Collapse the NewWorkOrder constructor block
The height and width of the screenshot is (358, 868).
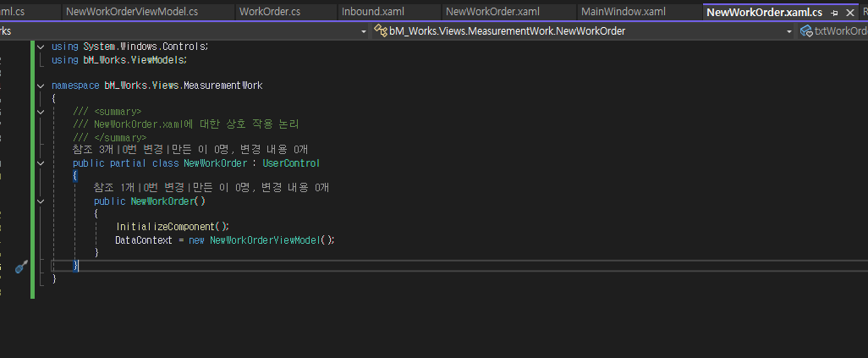point(40,201)
